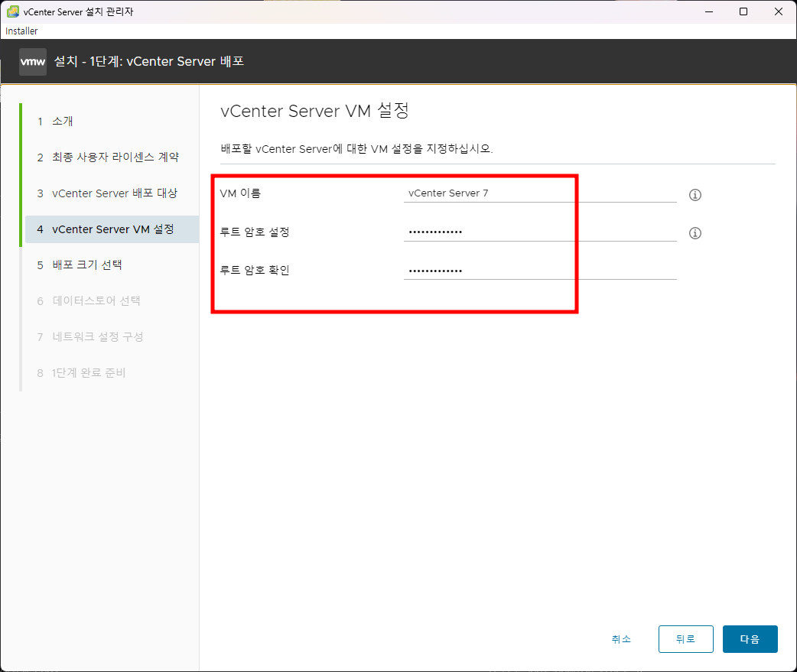Select step 4 vCenter Server VM 설정

tap(112, 229)
